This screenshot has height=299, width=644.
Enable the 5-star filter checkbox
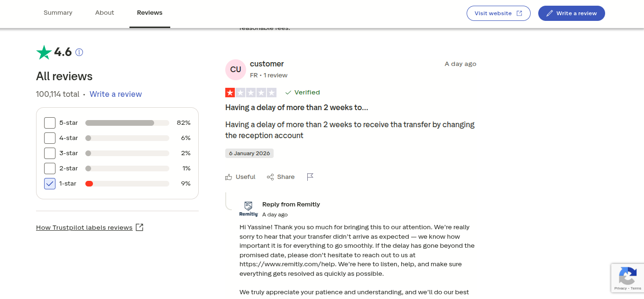click(x=50, y=123)
